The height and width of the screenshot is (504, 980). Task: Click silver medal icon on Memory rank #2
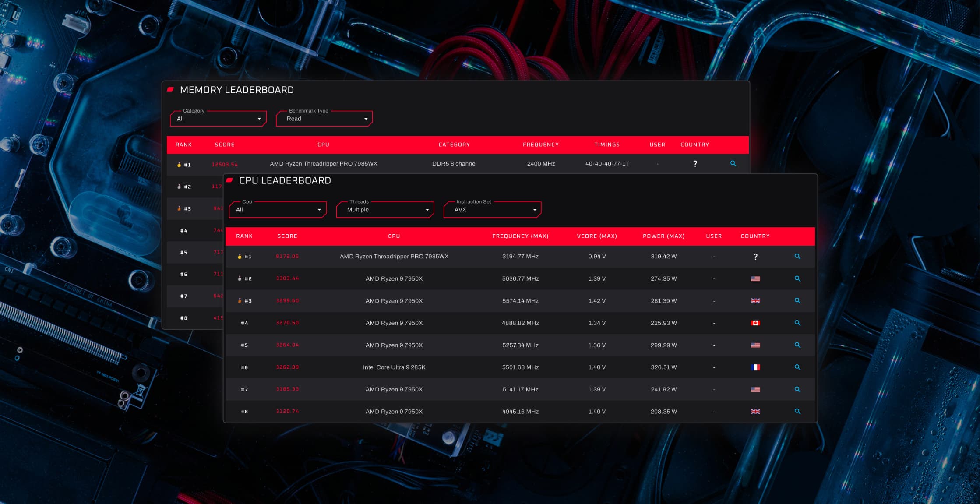click(179, 187)
